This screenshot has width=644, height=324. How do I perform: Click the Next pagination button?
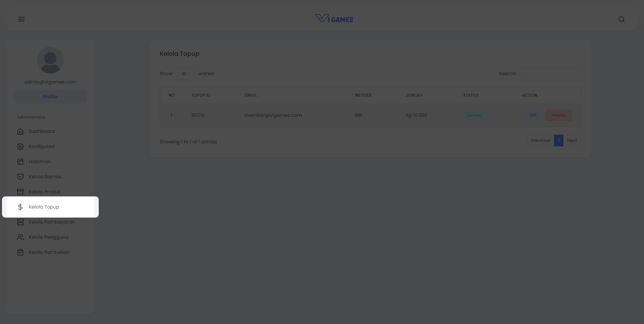[x=572, y=140]
